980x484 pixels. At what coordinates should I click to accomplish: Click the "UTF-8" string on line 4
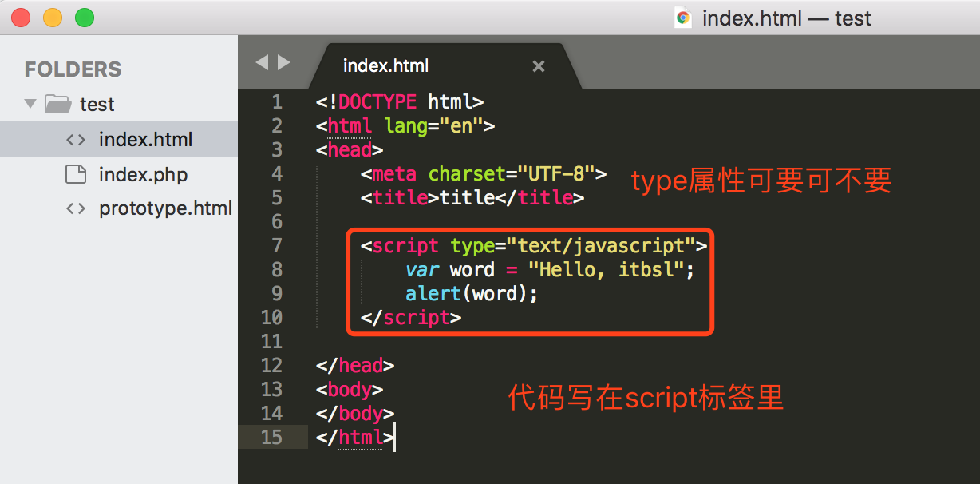coord(557,173)
